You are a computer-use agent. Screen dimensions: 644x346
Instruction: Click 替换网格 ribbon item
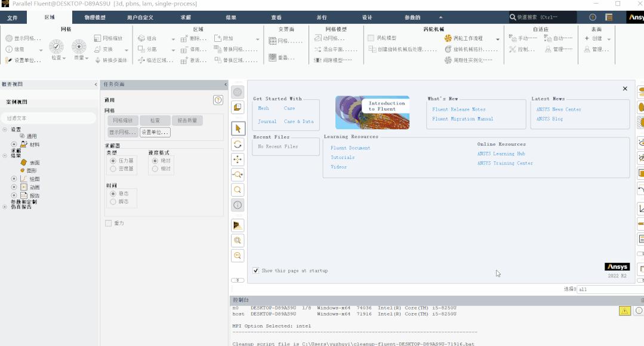(x=236, y=49)
